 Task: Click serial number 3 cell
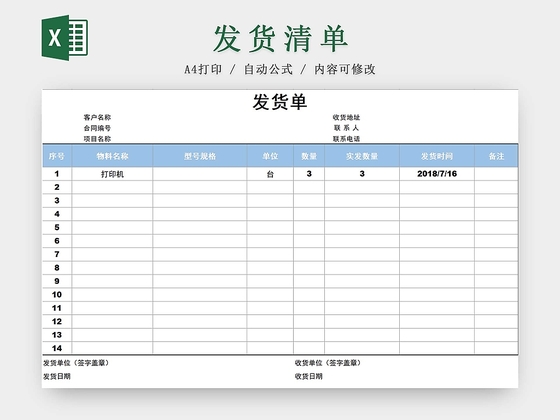pyautogui.click(x=57, y=201)
